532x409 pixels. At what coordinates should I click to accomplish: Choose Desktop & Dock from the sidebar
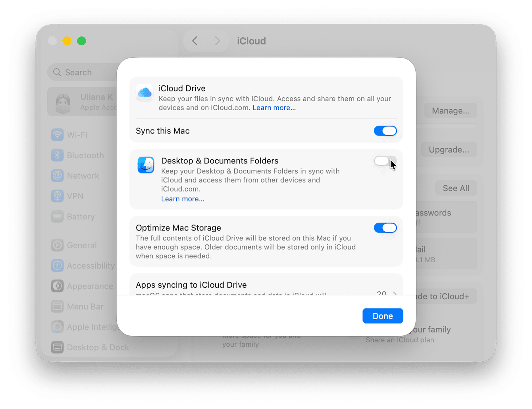(x=58, y=347)
